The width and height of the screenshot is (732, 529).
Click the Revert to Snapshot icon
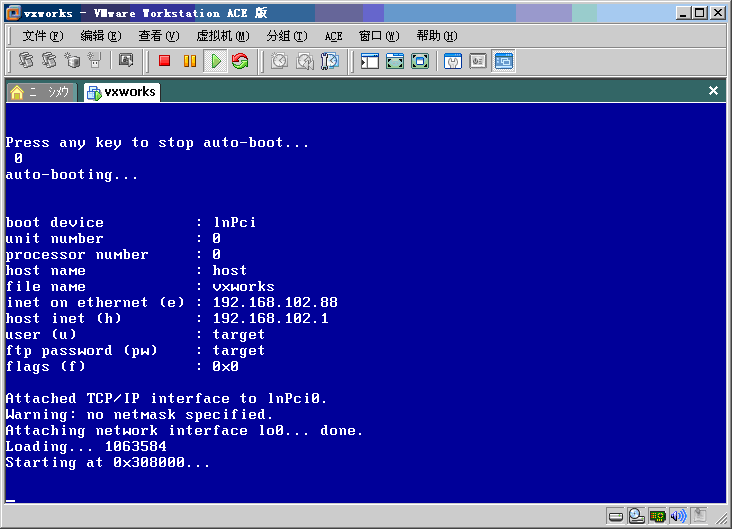tap(304, 61)
